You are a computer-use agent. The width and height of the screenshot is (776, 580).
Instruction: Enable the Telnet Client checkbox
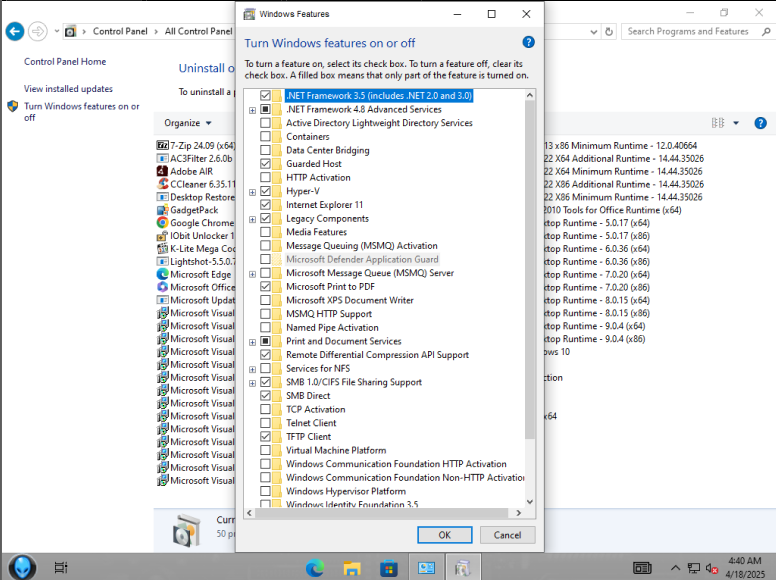(x=265, y=423)
